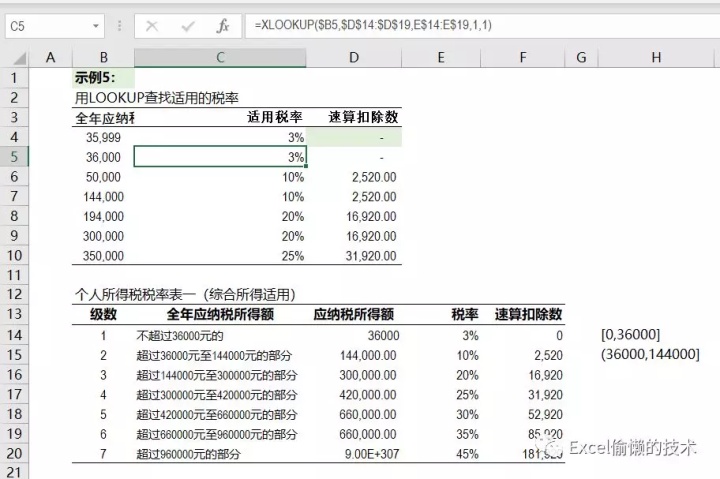Click the '应纳税所得额' header in column D
Image resolution: width=720 pixels, height=479 pixels.
(x=354, y=314)
